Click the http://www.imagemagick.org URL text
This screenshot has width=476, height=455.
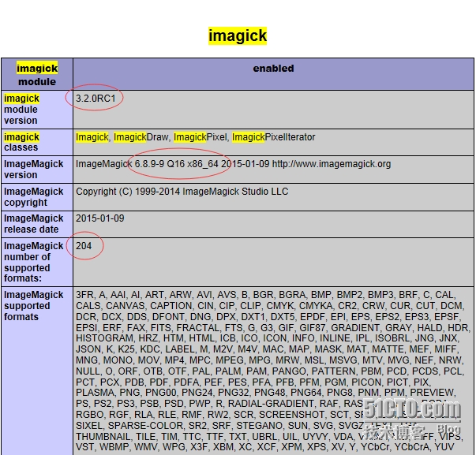click(332, 164)
